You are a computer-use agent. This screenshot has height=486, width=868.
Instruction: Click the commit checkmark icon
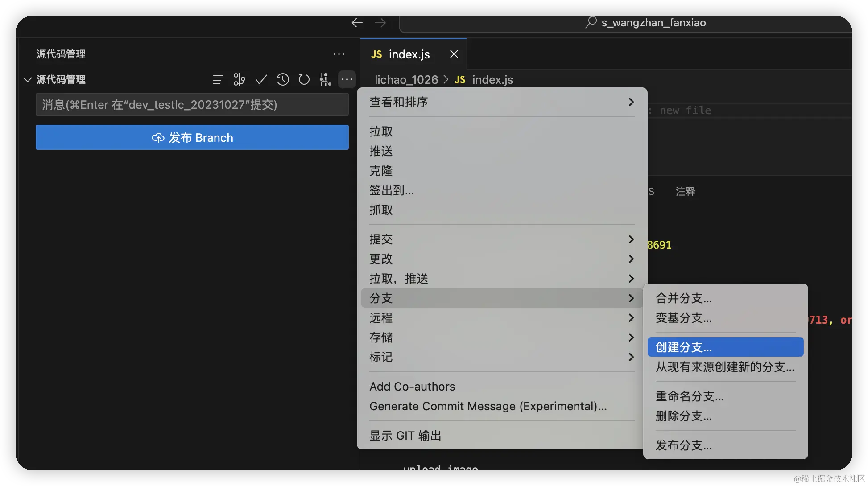[261, 80]
